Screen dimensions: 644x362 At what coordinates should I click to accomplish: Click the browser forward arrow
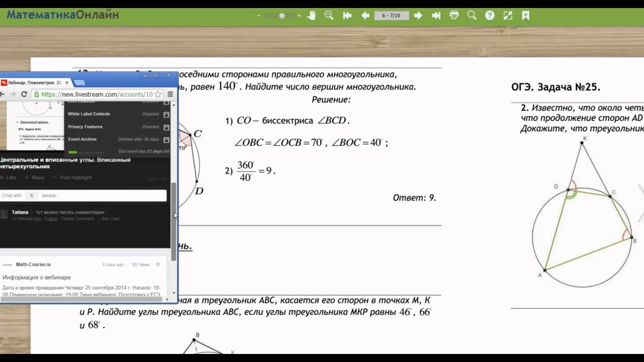(x=13, y=94)
